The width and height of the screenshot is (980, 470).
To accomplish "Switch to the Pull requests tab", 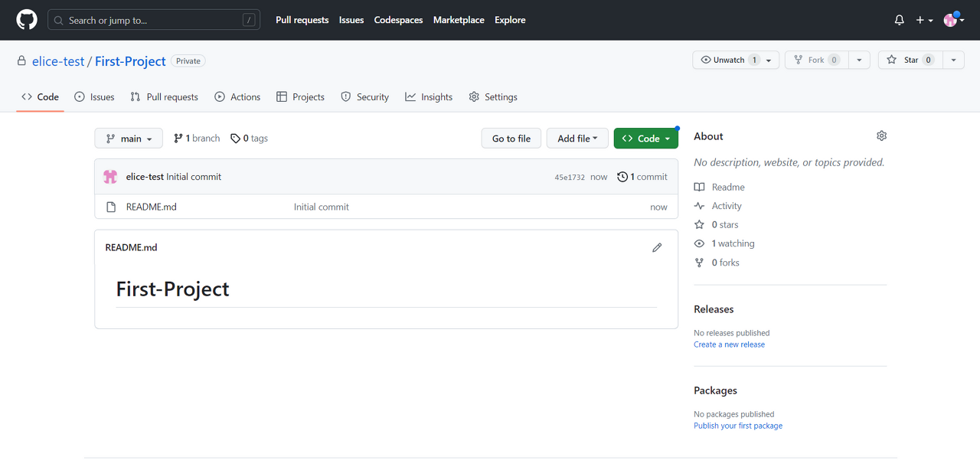I will (x=164, y=97).
